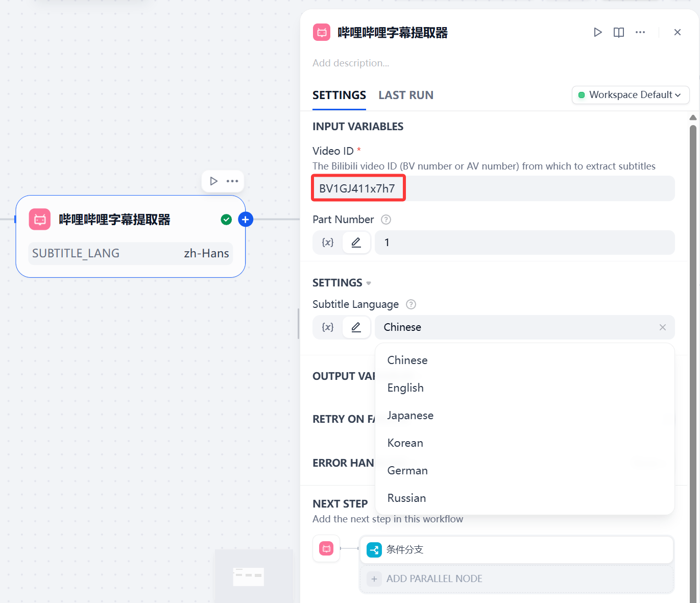Click Part Number help question icon
The height and width of the screenshot is (603, 700).
pyautogui.click(x=386, y=220)
